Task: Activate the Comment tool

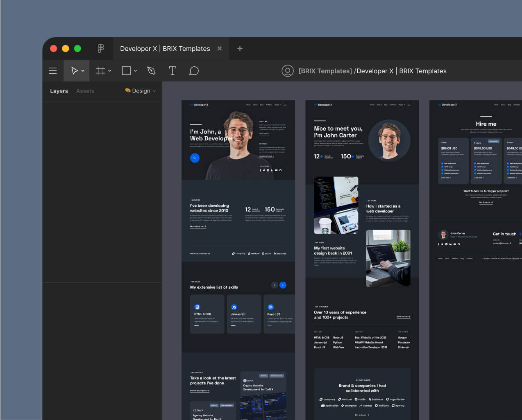Action: pos(194,70)
